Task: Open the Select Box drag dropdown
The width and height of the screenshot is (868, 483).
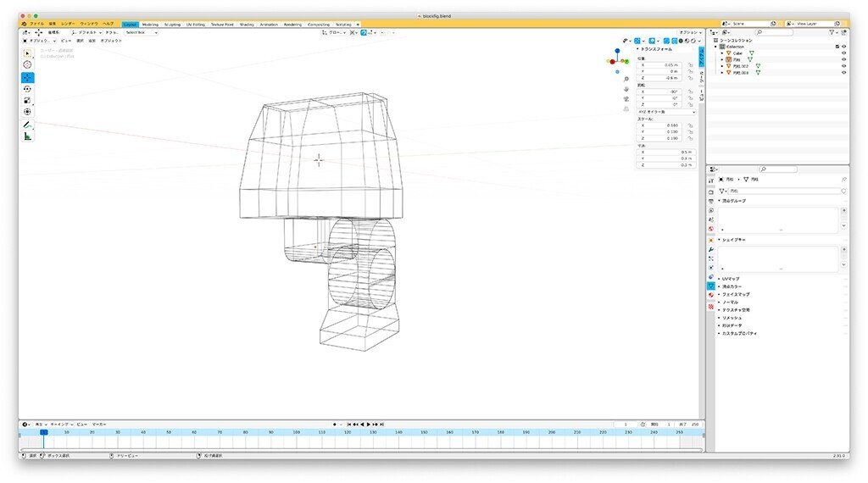Action: 142,33
